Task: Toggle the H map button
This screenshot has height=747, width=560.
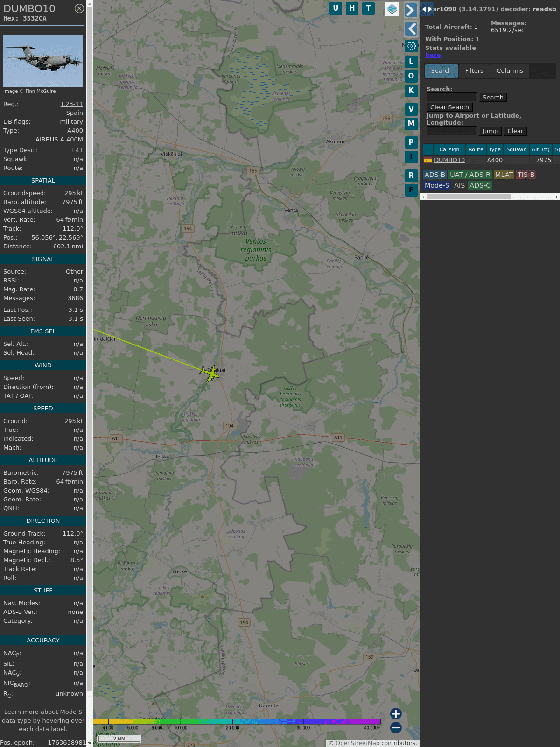Action: (x=352, y=8)
